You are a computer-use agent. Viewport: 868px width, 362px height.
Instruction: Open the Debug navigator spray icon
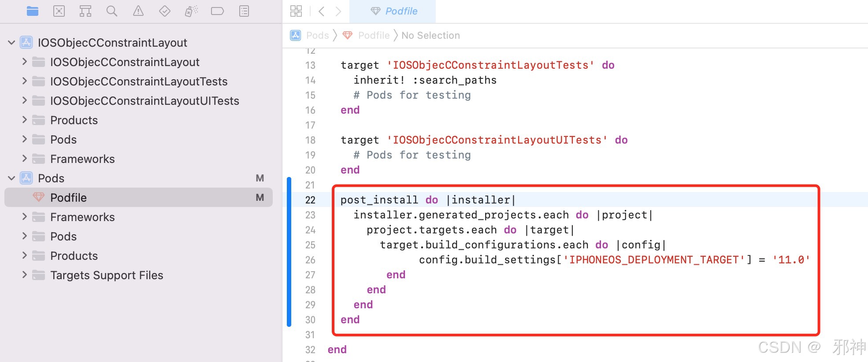point(191,11)
